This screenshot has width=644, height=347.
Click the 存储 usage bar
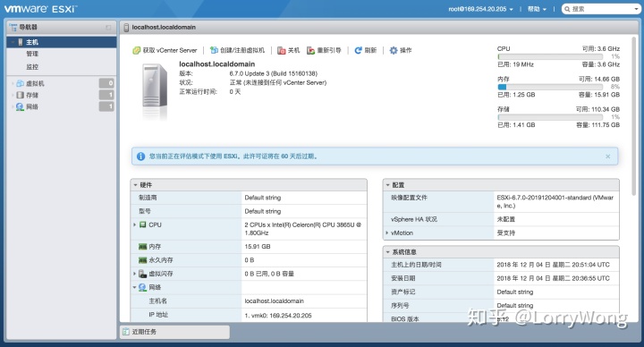[x=550, y=117]
